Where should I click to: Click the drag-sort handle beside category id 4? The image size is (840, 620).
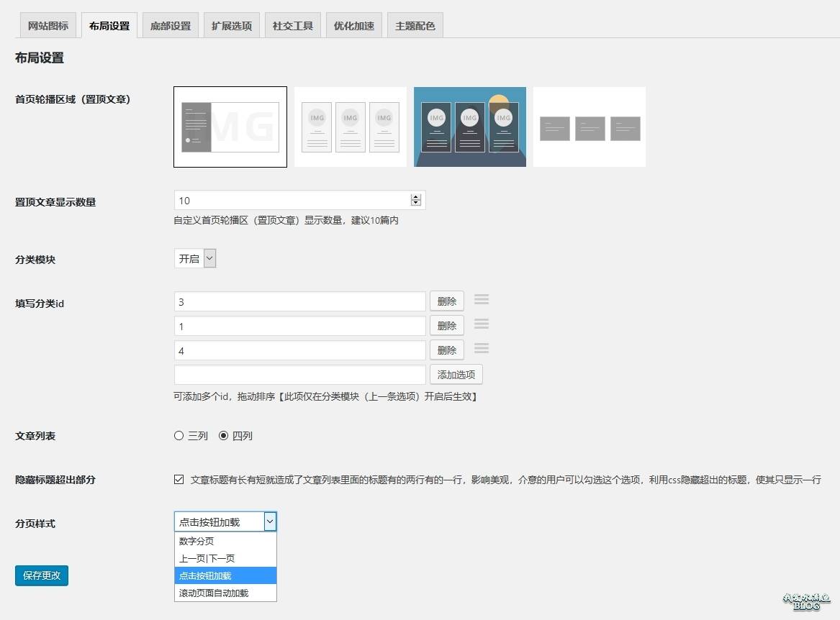482,350
